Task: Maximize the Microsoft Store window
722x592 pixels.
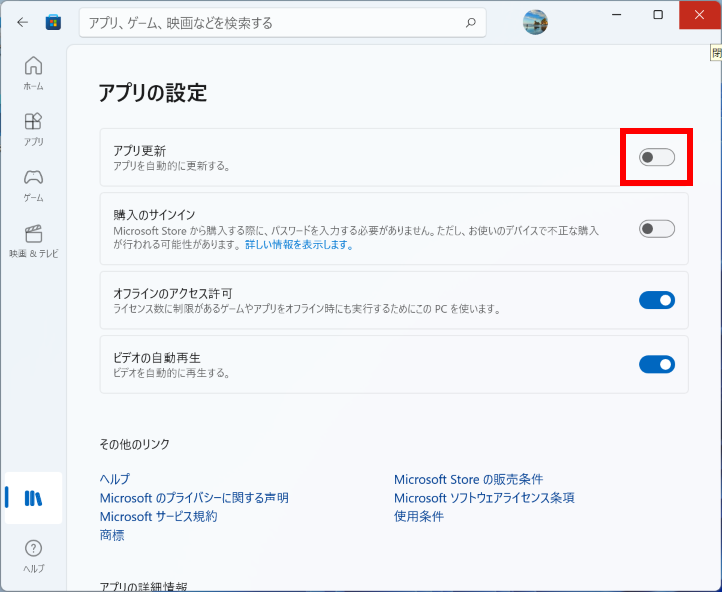Action: pyautogui.click(x=658, y=15)
